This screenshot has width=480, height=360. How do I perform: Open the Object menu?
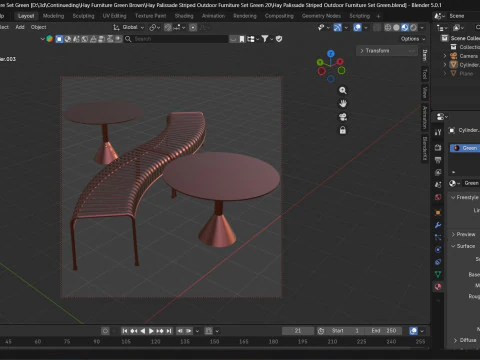pos(38,27)
